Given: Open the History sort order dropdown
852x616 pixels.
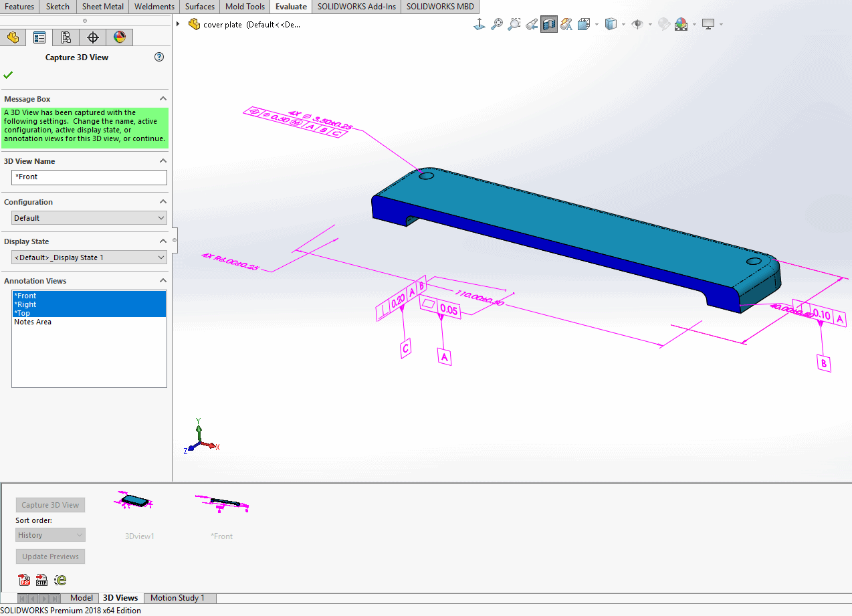Looking at the screenshot, I should coord(51,535).
